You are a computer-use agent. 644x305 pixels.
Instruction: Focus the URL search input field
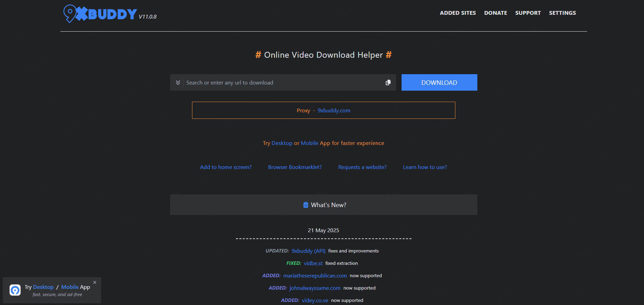[283, 83]
